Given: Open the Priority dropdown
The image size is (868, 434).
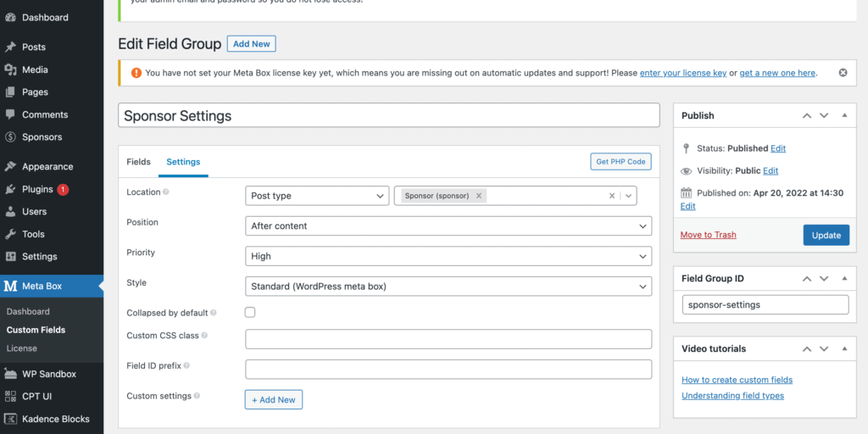Looking at the screenshot, I should coord(448,256).
